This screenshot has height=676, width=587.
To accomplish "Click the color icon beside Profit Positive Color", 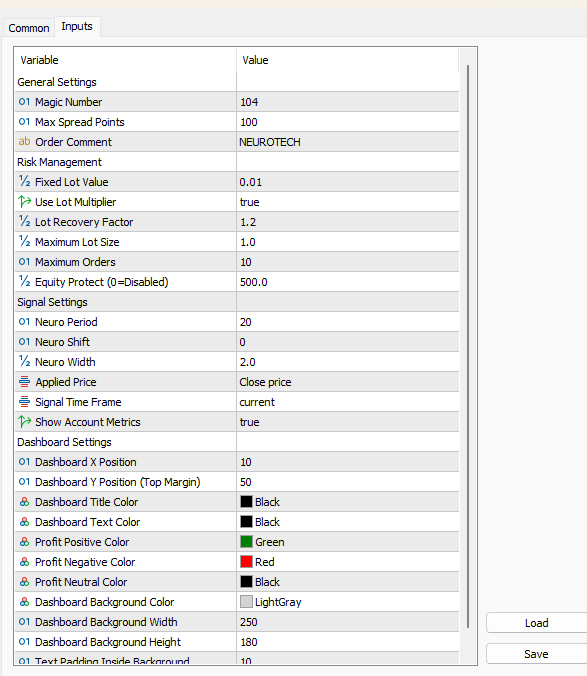I will coord(25,541).
